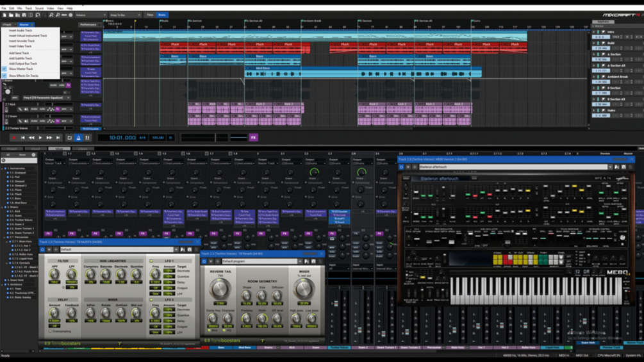Image resolution: width=644 pixels, height=362 pixels.
Task: Click the Go to End transport button
Action: coord(58,138)
